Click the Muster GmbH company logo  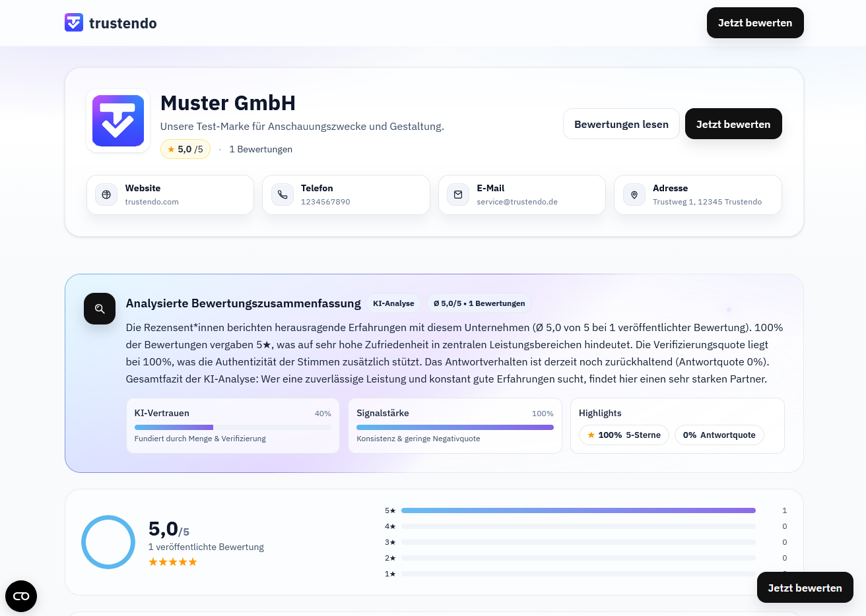[118, 121]
